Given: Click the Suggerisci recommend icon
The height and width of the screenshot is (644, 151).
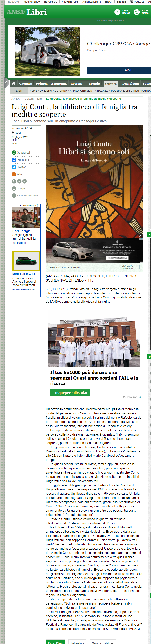Looking at the screenshot, I should click(14, 152).
